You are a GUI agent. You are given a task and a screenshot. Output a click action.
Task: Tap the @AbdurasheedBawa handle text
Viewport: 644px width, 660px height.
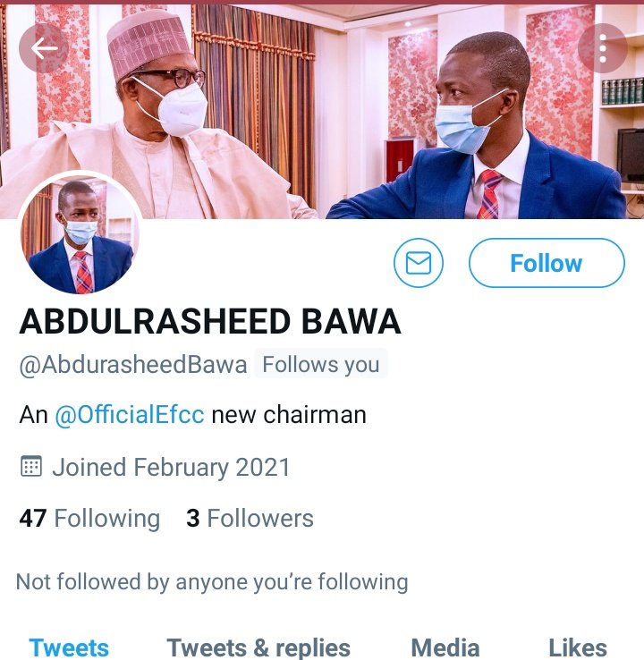[x=132, y=365]
